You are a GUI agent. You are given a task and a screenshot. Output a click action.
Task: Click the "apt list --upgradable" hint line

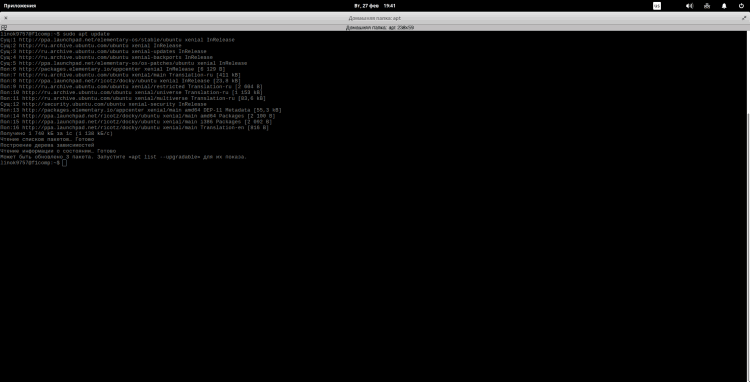(x=123, y=156)
